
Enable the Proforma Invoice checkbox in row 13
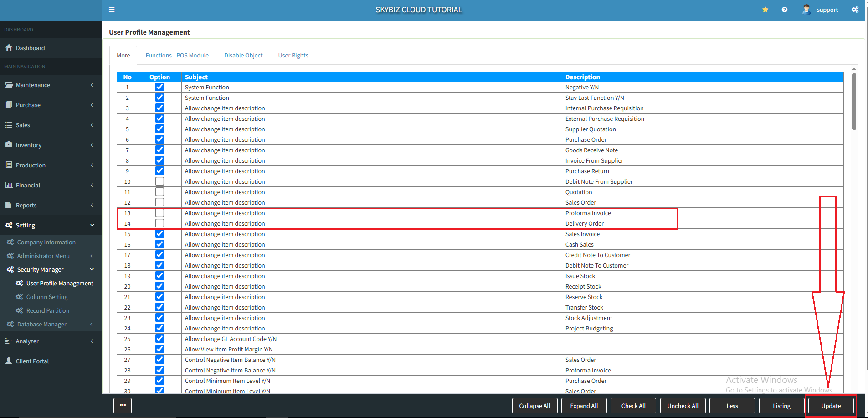[x=159, y=213]
